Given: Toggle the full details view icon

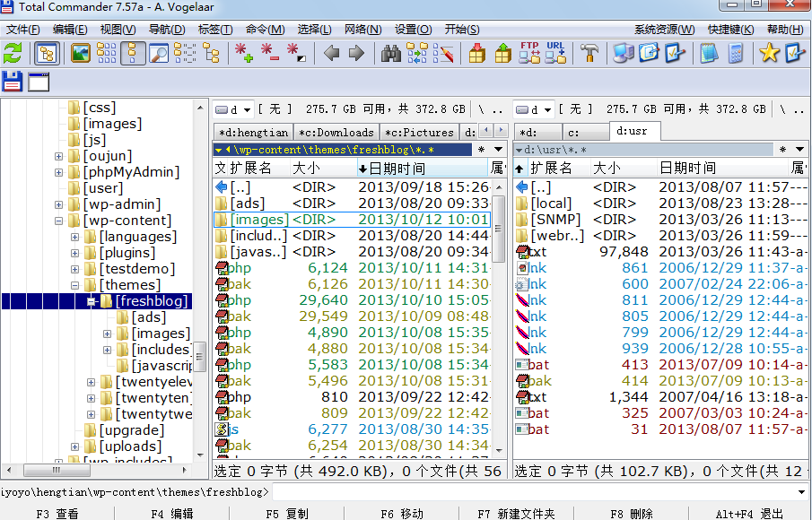Looking at the screenshot, I should pos(132,53).
